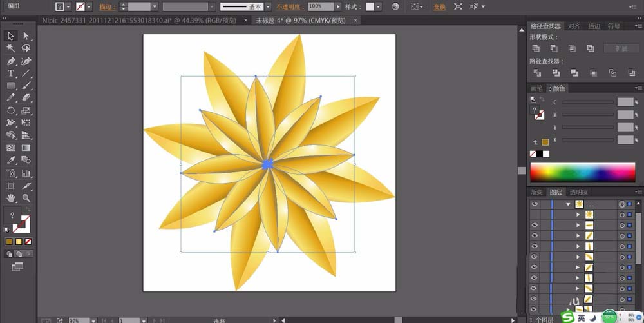644x323 pixels.
Task: Switch to 透明度 panel tab
Action: (579, 192)
